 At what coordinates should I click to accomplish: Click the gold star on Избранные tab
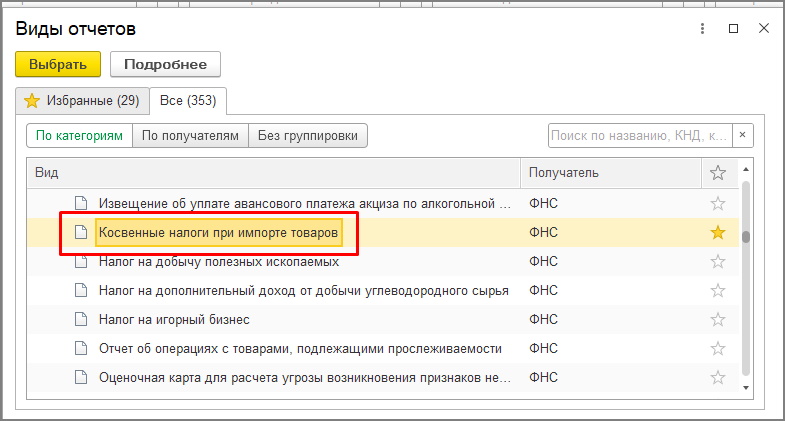(32, 101)
